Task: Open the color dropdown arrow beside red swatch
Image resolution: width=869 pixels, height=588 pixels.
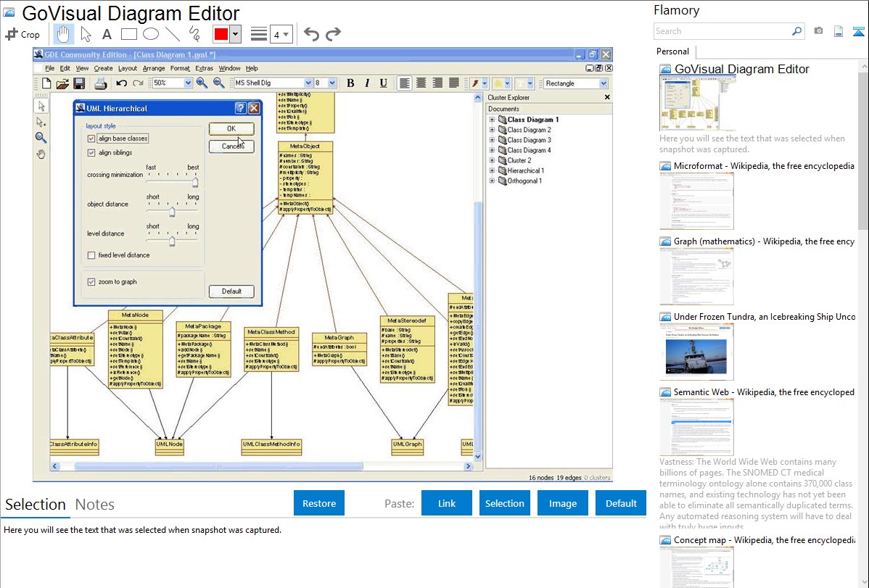Action: 236,34
